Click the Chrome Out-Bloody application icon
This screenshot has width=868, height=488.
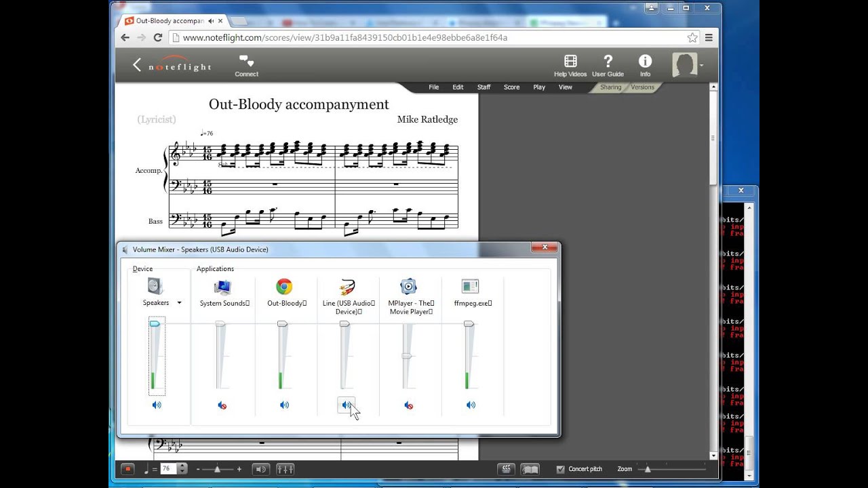point(284,287)
